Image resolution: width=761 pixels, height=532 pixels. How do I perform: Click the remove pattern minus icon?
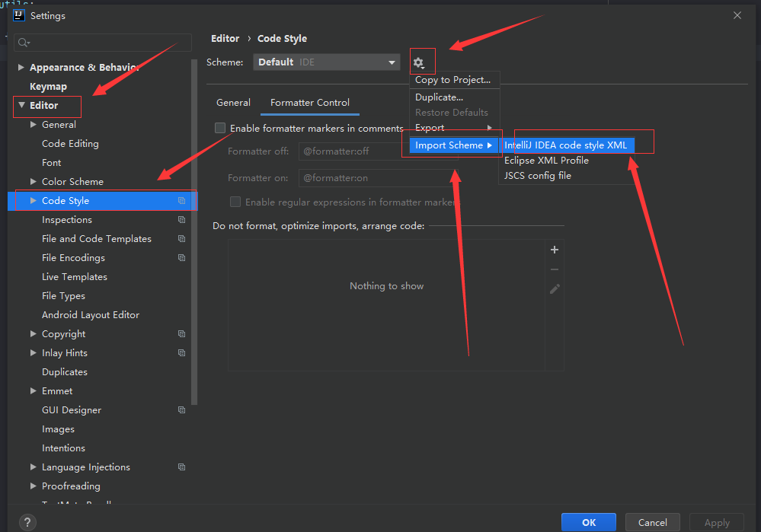[554, 269]
